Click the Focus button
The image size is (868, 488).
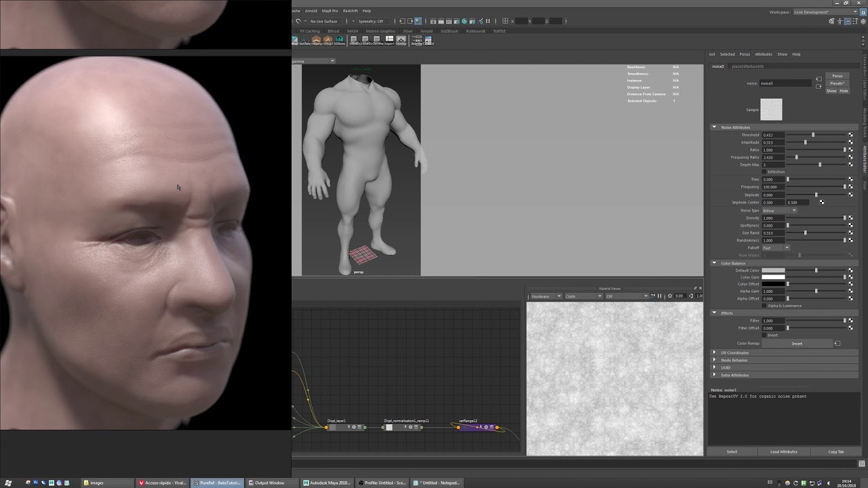(x=837, y=76)
